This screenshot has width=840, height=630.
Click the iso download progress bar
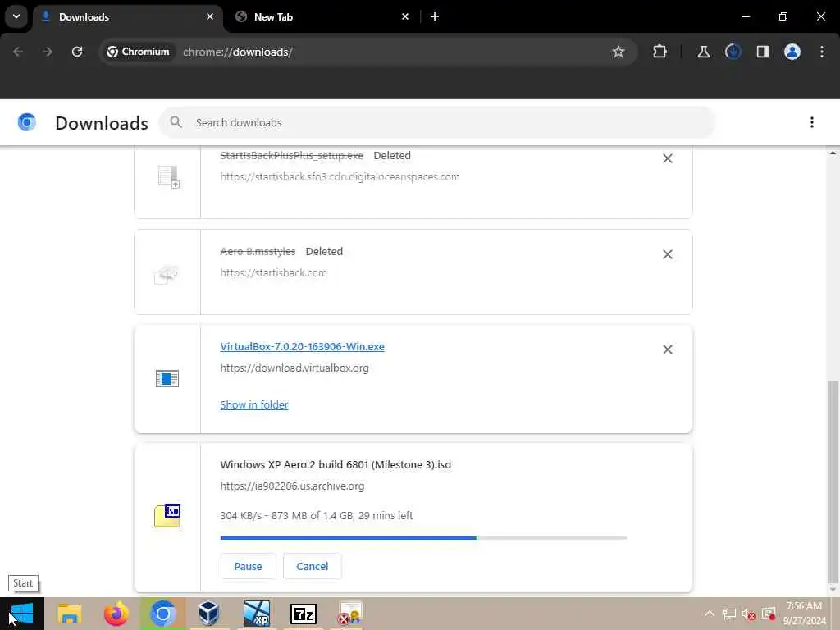click(x=423, y=538)
